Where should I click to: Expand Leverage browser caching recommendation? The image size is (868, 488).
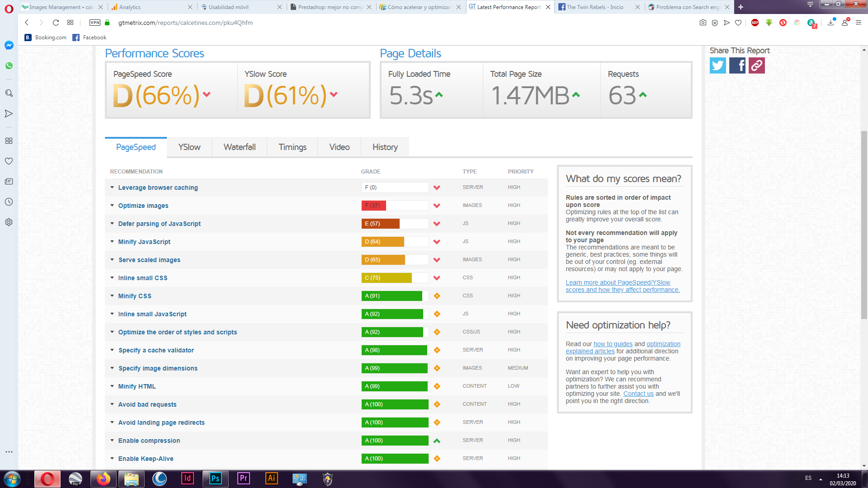tap(158, 188)
